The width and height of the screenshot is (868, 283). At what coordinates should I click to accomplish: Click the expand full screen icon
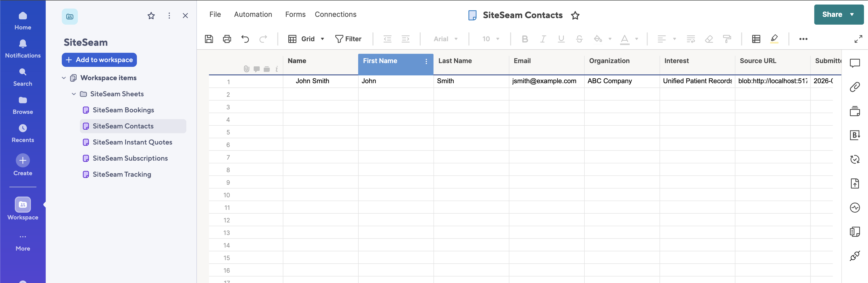point(858,39)
